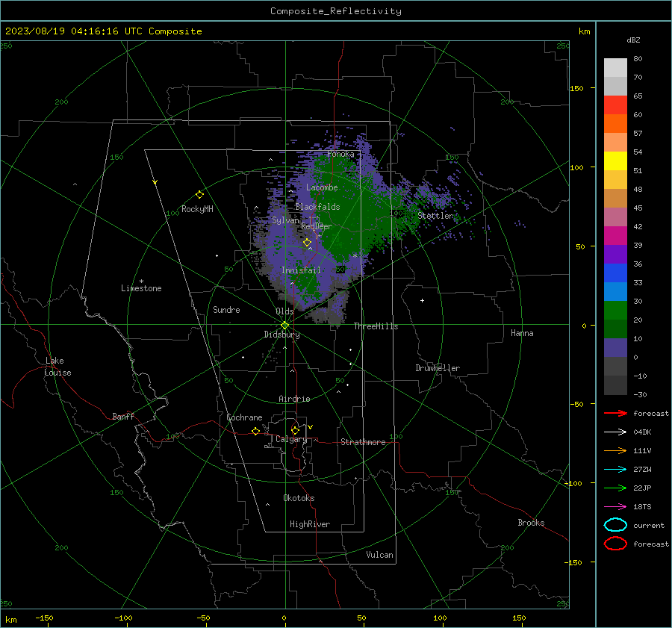Click the dBZ legend heading
This screenshot has height=628, width=672.
point(633,40)
